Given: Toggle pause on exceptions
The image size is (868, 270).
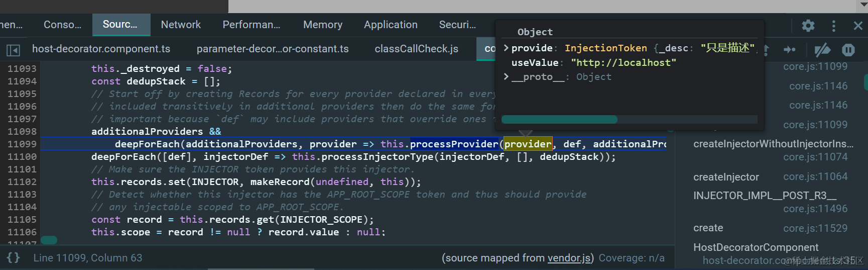Looking at the screenshot, I should click(x=848, y=50).
